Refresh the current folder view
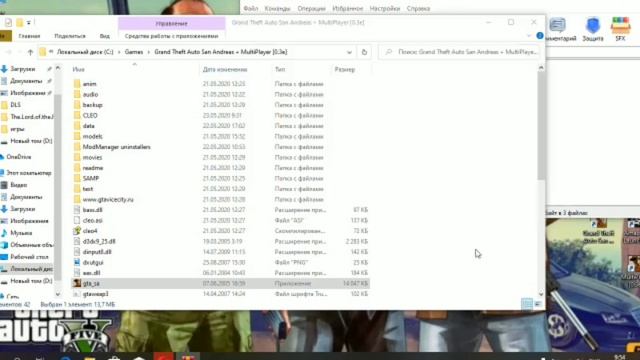The width and height of the screenshot is (640, 360). [x=364, y=52]
